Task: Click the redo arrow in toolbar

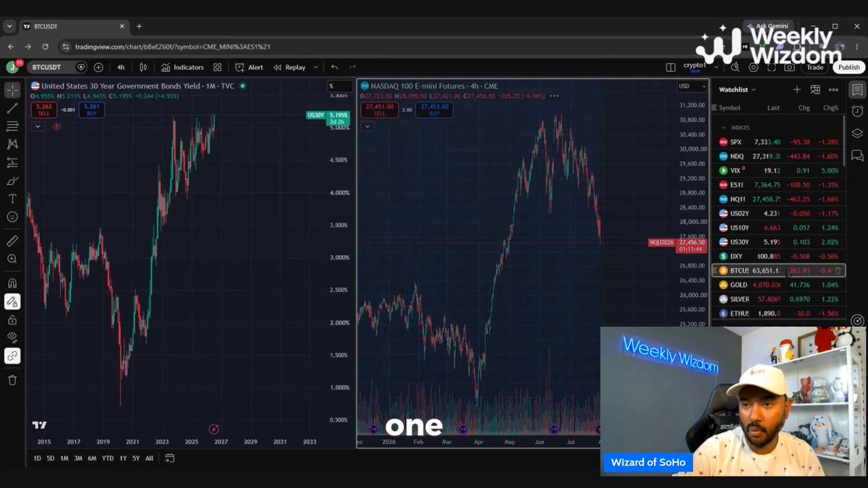Action: point(353,67)
